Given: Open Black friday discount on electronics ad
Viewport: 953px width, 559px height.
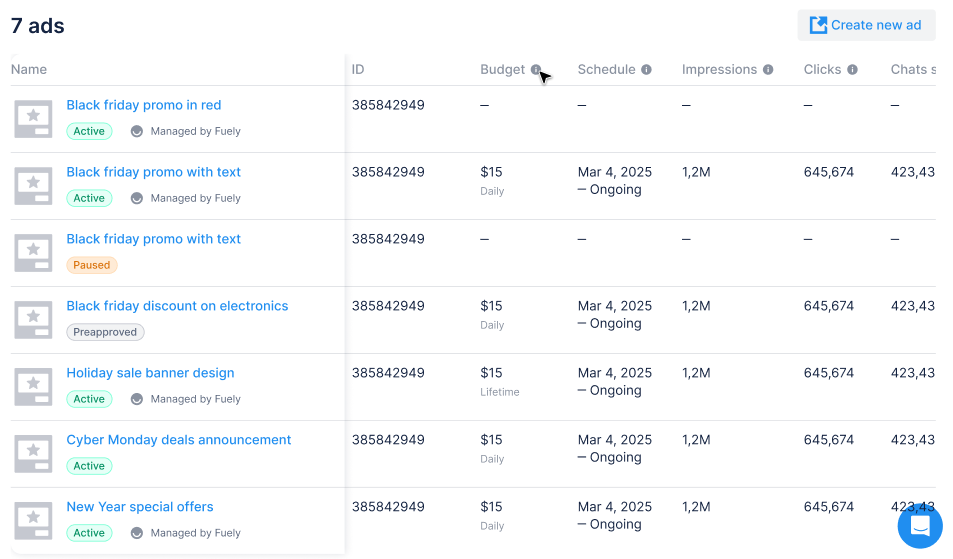Looking at the screenshot, I should pyautogui.click(x=177, y=306).
